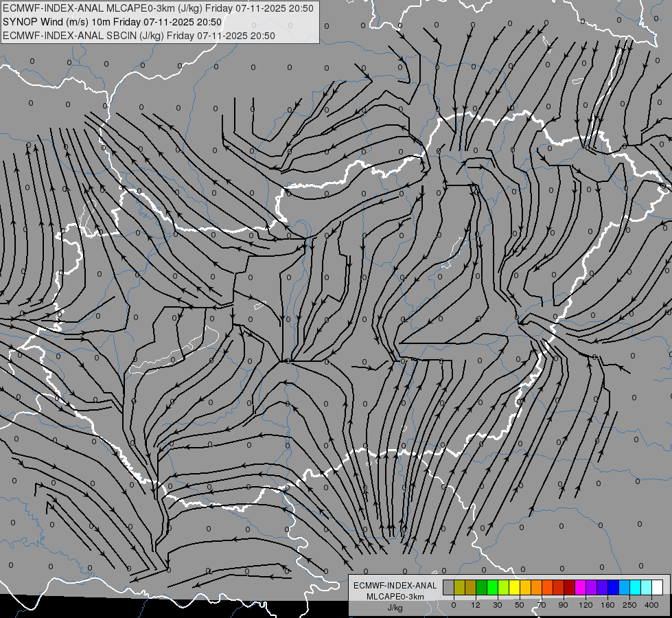Click the SBCIN title line
672x618 pixels.
tap(139, 36)
